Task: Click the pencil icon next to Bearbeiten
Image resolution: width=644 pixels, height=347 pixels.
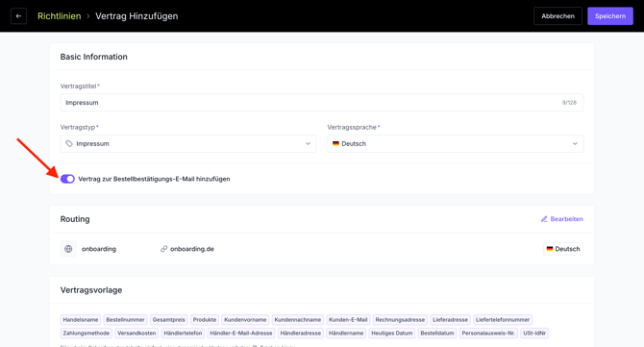Action: 544,219
